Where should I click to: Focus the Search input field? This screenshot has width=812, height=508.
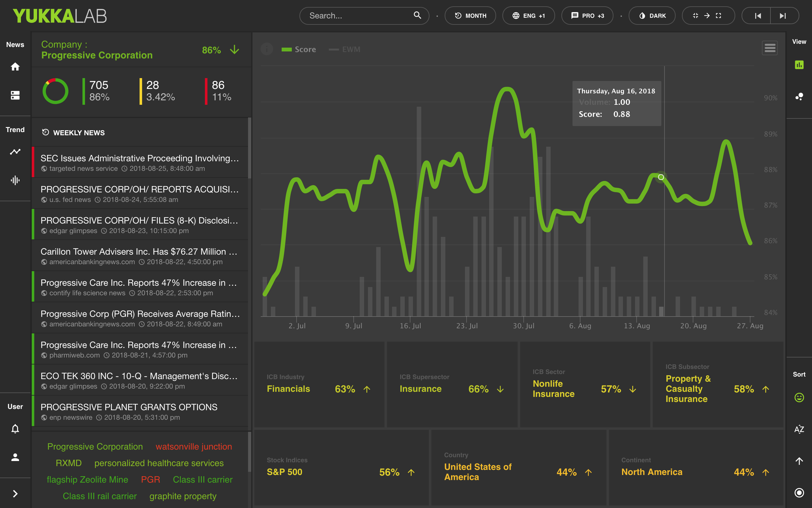coord(364,16)
